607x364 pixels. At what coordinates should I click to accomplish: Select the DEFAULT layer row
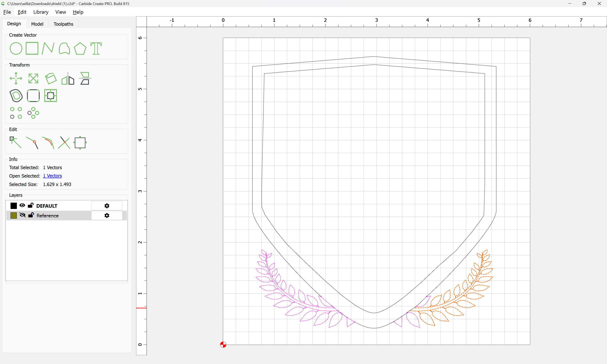(66, 206)
